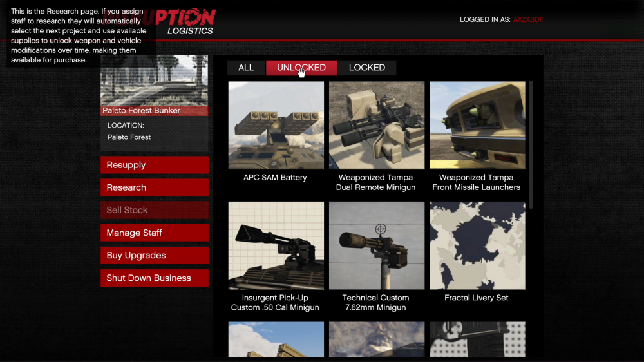Select the Fractal Livery Set thumbnail
644x362 pixels.
pyautogui.click(x=477, y=245)
